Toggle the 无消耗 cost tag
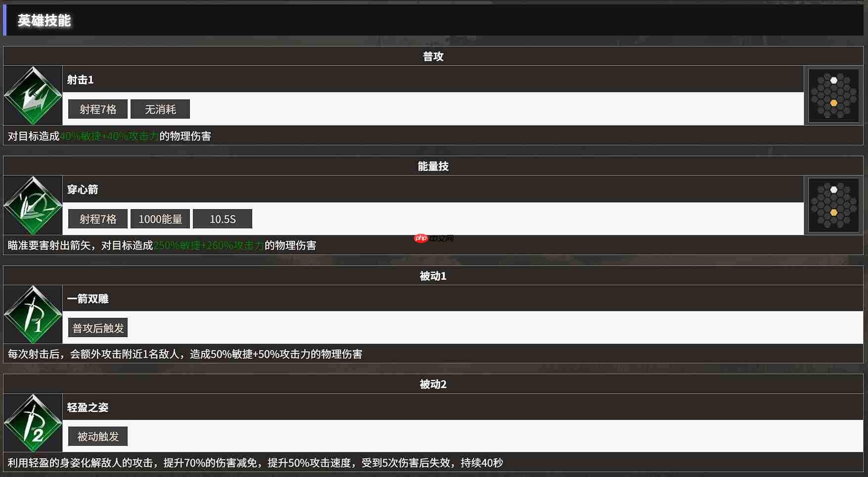This screenshot has width=868, height=477. click(160, 109)
